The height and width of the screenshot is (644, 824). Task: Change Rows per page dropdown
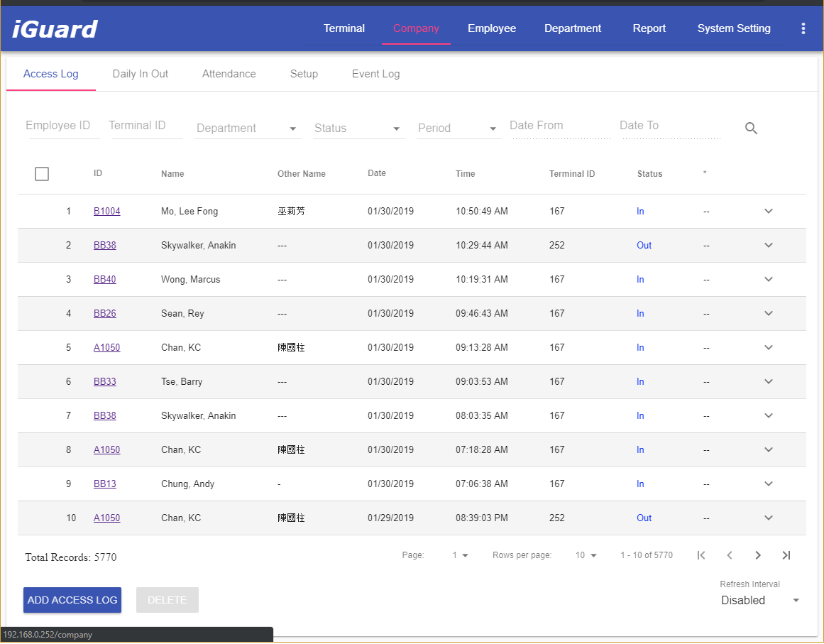coord(586,555)
